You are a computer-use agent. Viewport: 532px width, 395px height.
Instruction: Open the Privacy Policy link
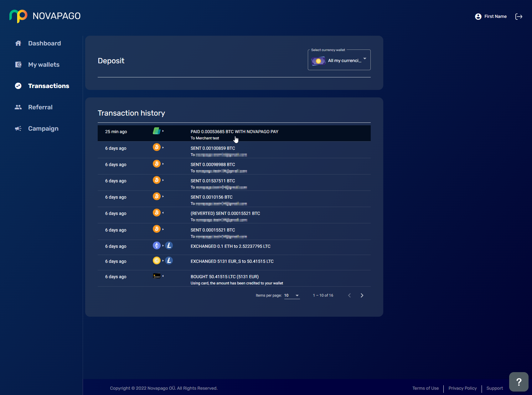tap(462, 388)
